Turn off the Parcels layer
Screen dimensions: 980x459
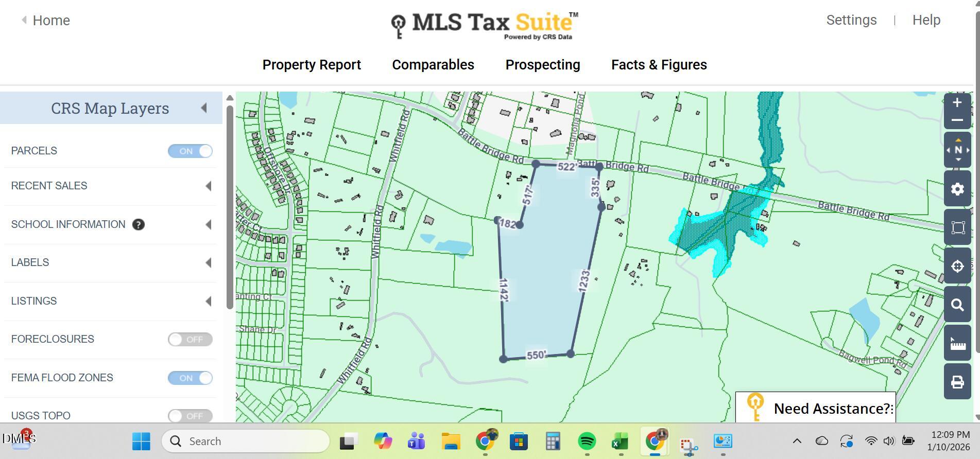click(190, 151)
